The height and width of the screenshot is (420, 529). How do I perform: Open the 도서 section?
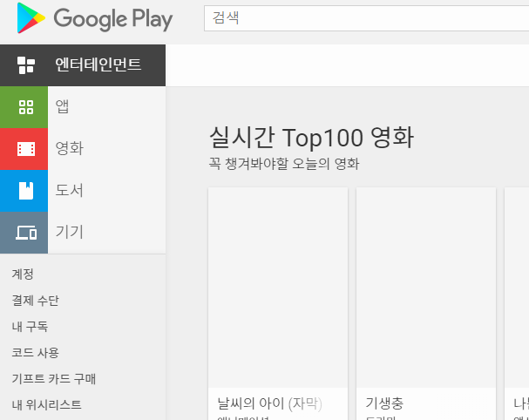pos(69,191)
